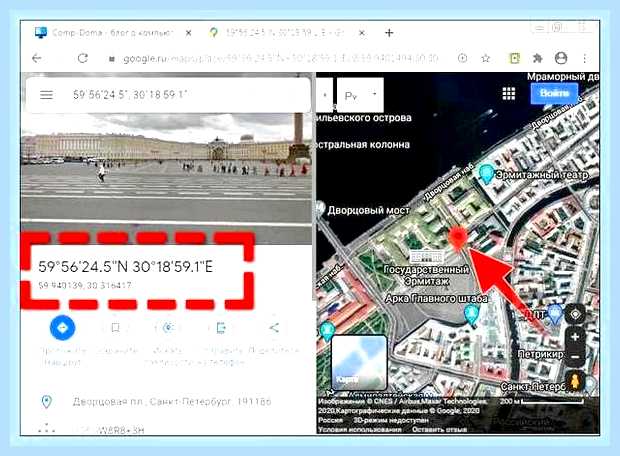
Task: Click the Россия footer link
Action: pos(330,420)
